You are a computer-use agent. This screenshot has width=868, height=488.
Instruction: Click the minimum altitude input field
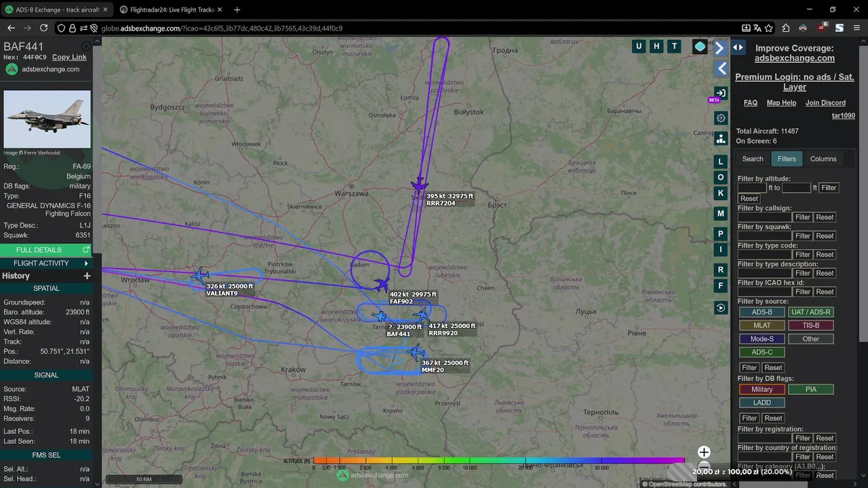[x=752, y=188]
